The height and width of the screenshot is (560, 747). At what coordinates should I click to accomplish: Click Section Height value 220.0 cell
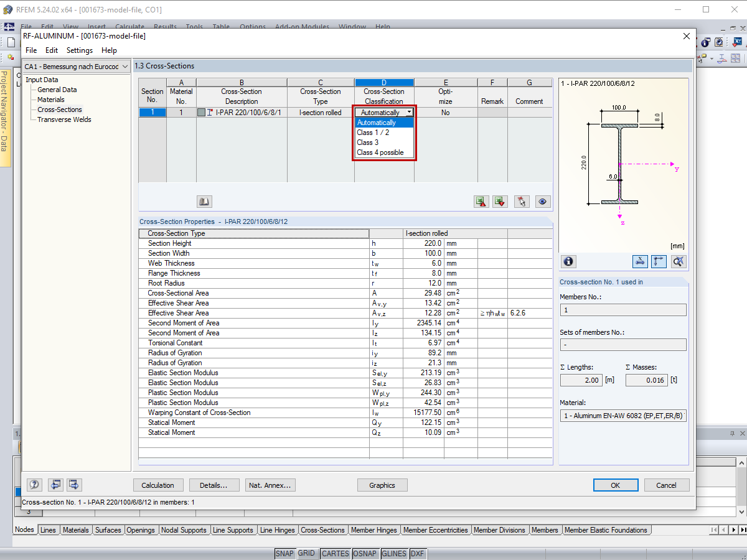coord(423,243)
